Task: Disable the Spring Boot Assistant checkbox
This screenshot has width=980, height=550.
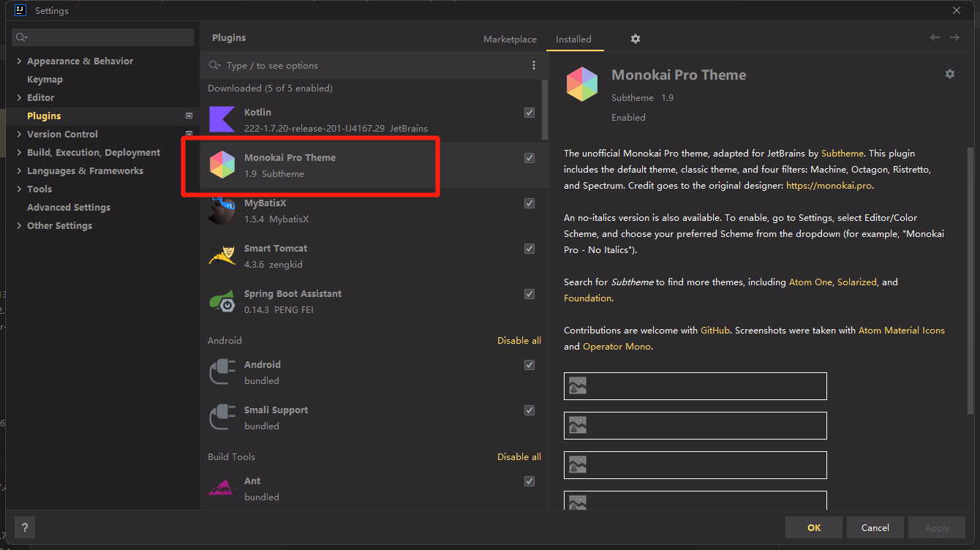Action: pos(529,294)
